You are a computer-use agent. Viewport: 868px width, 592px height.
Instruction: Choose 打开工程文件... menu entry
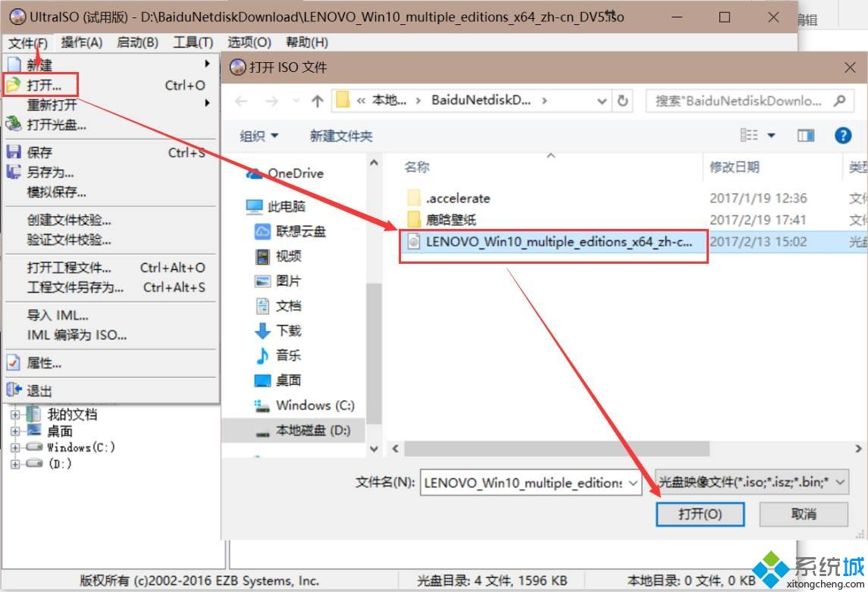click(111, 268)
